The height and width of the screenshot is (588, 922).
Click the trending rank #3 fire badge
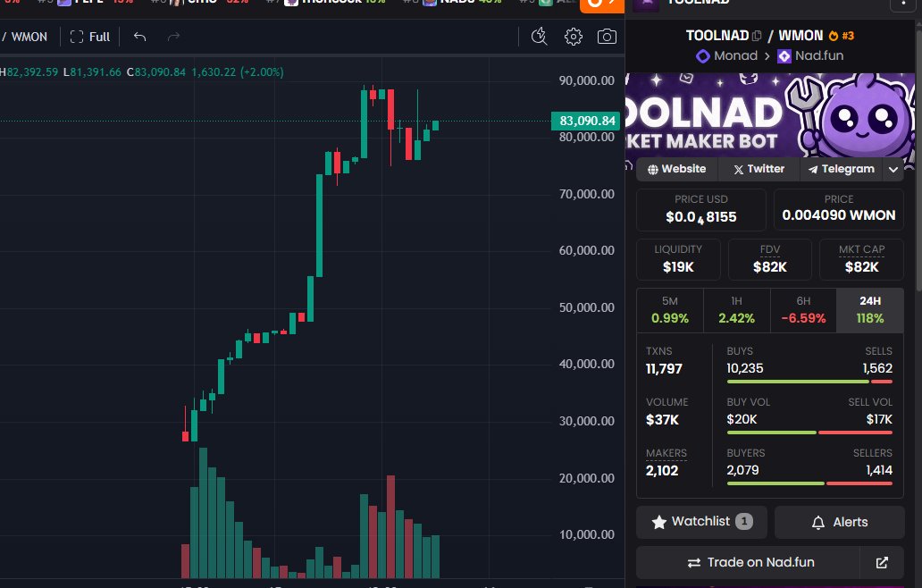pyautogui.click(x=841, y=36)
